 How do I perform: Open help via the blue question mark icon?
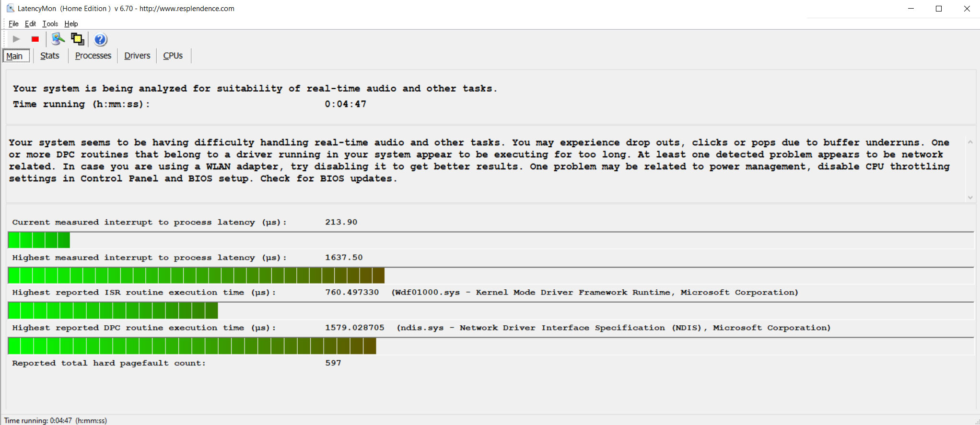100,39
